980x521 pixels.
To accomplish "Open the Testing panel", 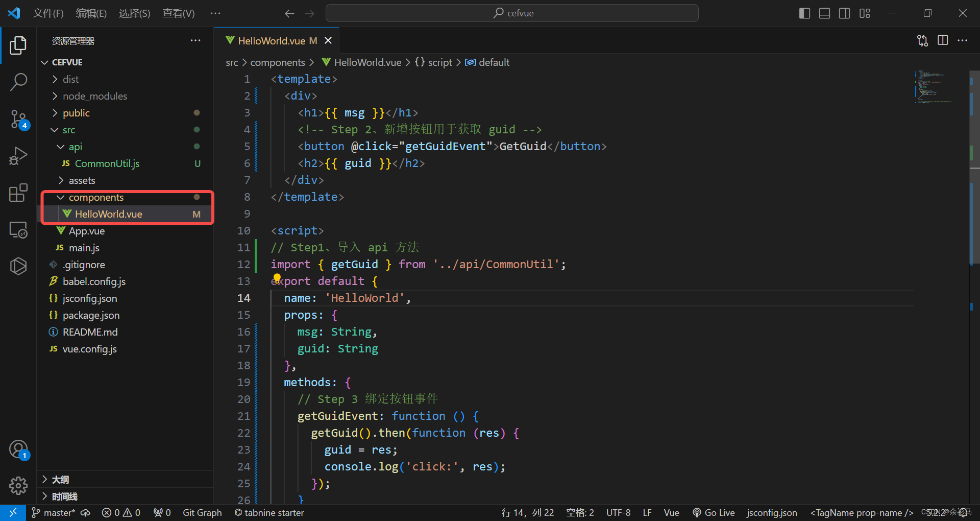I will [18, 266].
